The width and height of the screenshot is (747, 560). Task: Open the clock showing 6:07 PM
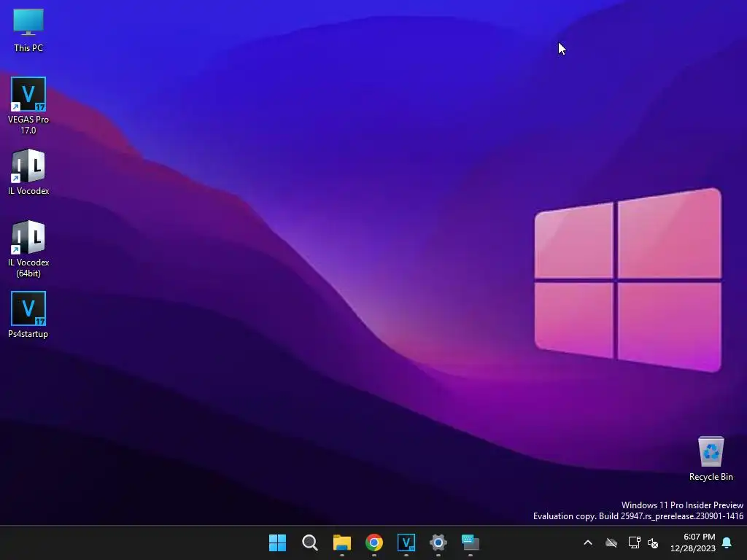(693, 542)
